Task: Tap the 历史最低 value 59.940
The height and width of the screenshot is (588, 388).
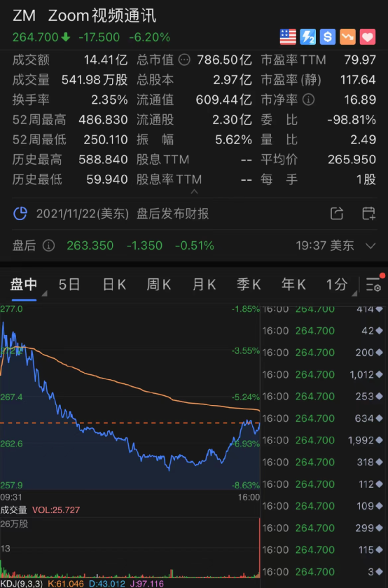Action: tap(107, 179)
